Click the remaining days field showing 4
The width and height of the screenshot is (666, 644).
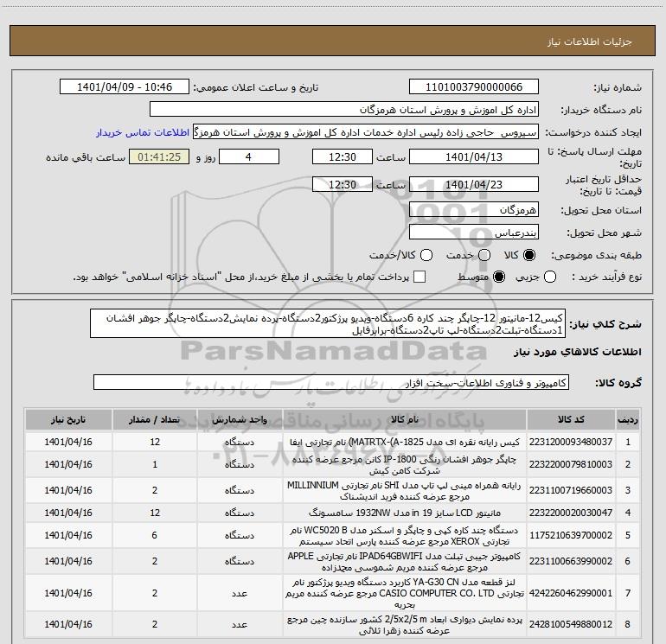coord(249,156)
